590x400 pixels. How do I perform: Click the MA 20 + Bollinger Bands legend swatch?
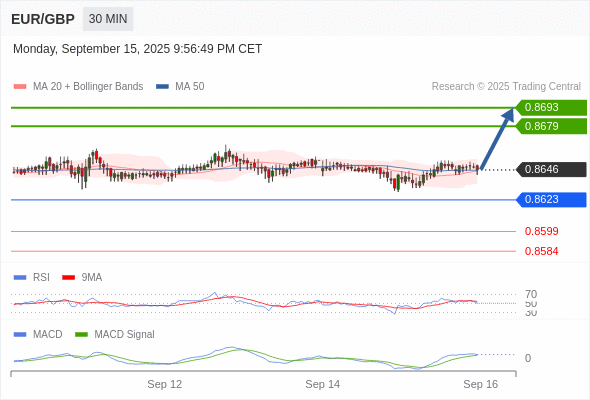point(20,87)
